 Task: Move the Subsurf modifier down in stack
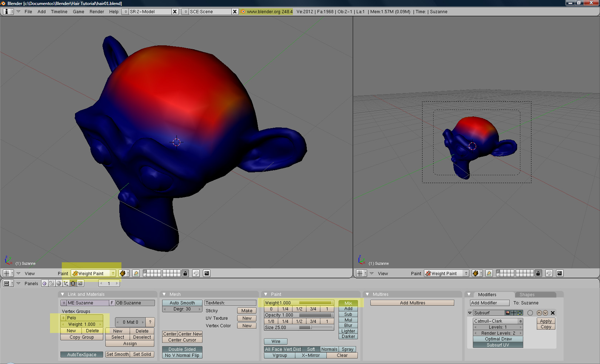[x=545, y=313]
